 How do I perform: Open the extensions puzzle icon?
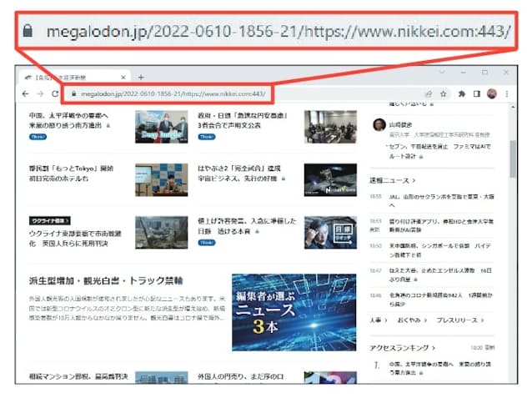[x=461, y=94]
